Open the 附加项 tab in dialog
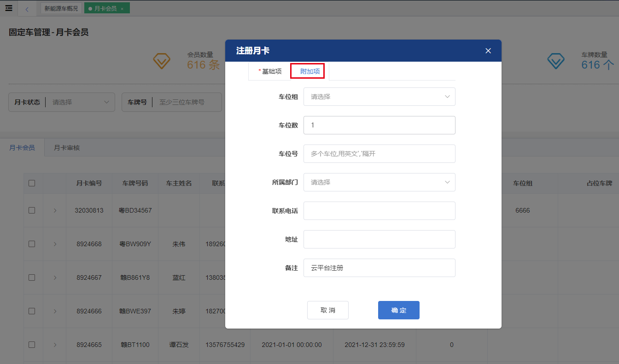 310,71
